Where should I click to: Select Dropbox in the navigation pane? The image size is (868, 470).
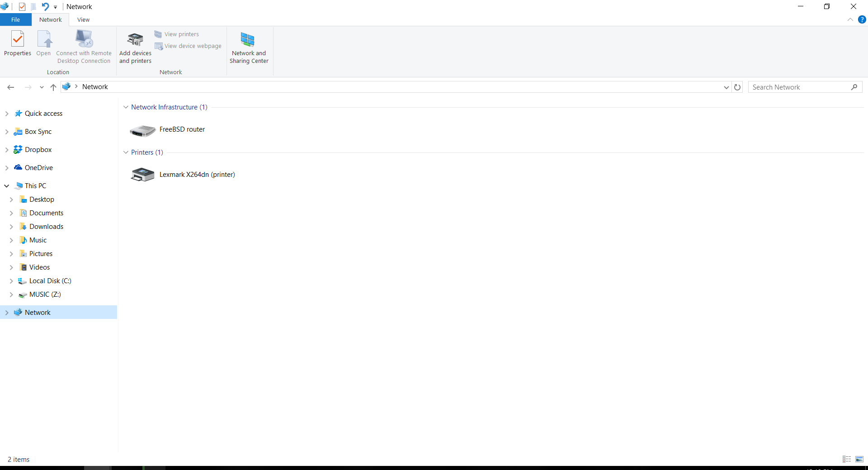(38, 150)
